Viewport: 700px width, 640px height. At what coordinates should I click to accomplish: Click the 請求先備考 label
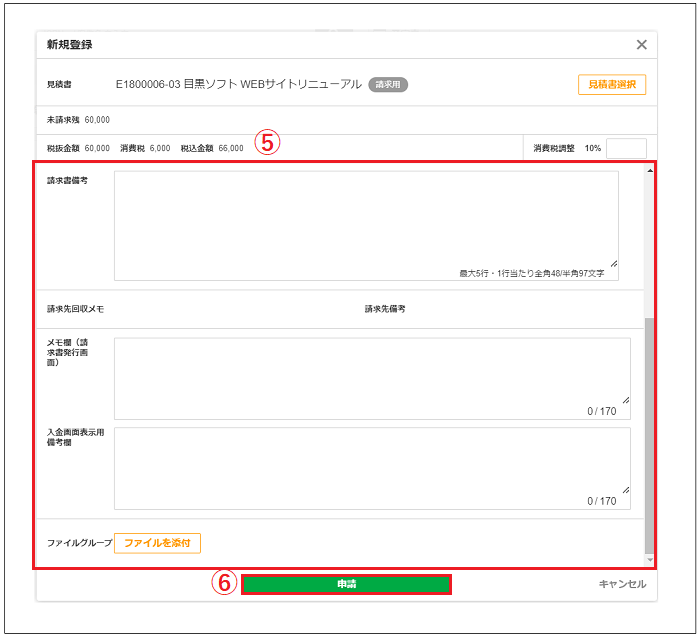click(x=385, y=309)
